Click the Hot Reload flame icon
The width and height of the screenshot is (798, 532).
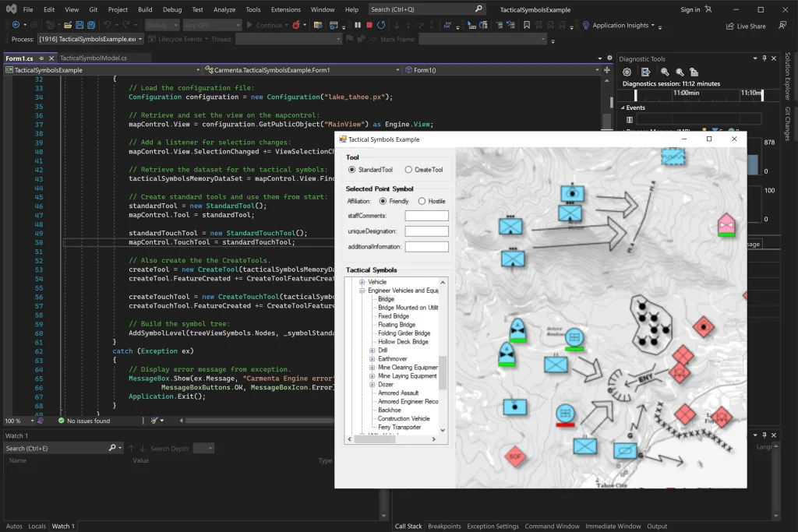point(296,25)
